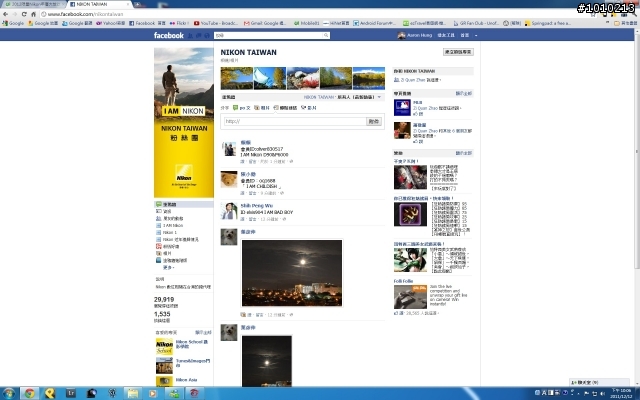This screenshot has width=640, height=400.
Task: Click the Nikon School logo thumbnail
Action: (x=164, y=347)
